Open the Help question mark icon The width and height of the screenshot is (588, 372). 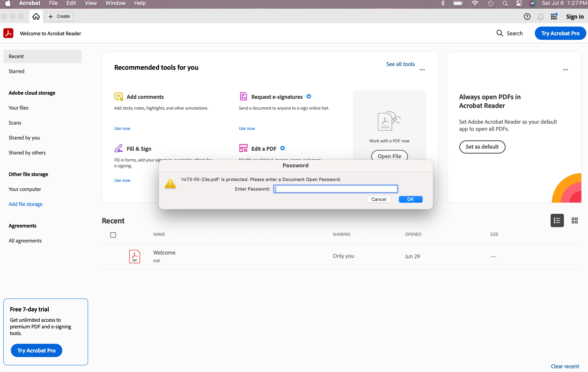[527, 17]
